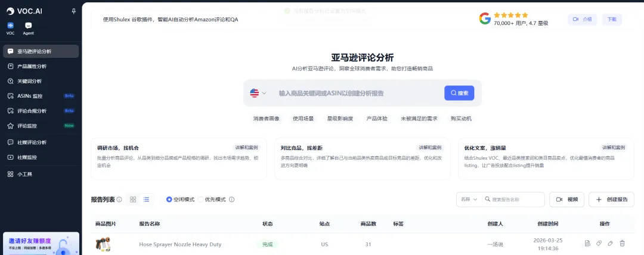Viewport: 644px width, 255px height.
Task: Click the 介绍 video button
Action: pyautogui.click(x=582, y=19)
